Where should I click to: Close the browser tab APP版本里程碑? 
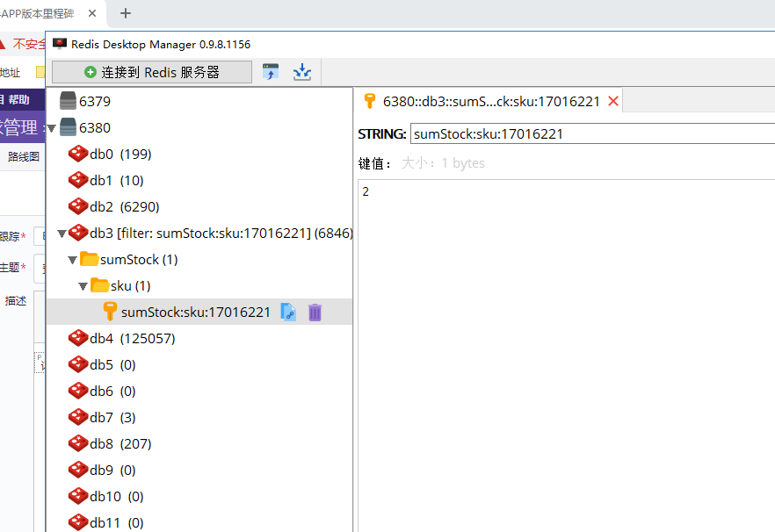pos(92,13)
